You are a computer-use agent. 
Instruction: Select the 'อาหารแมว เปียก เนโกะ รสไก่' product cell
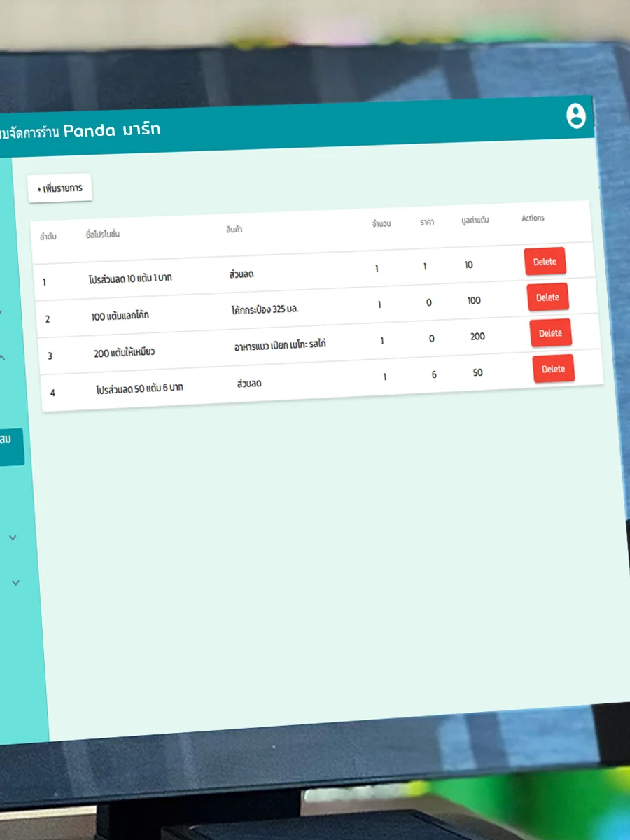(x=280, y=344)
